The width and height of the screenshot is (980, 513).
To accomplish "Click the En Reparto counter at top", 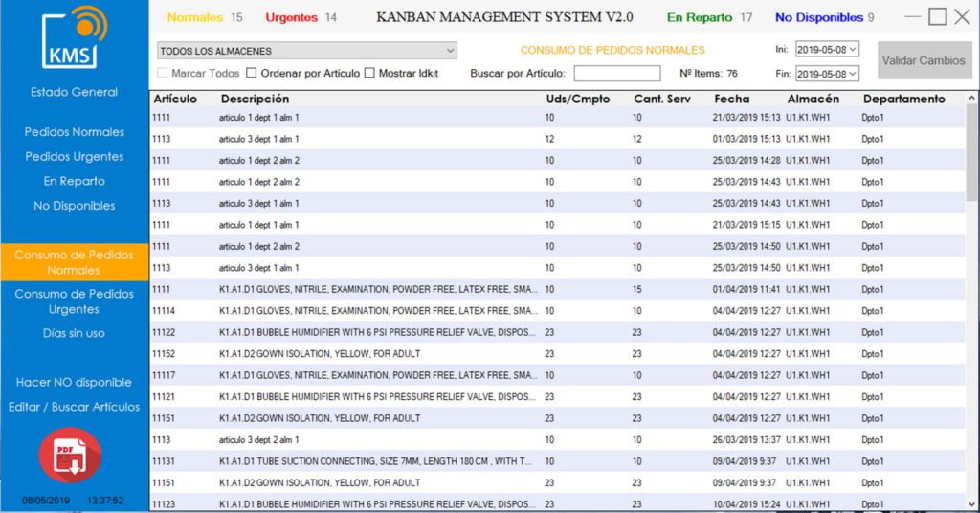I will click(x=709, y=17).
